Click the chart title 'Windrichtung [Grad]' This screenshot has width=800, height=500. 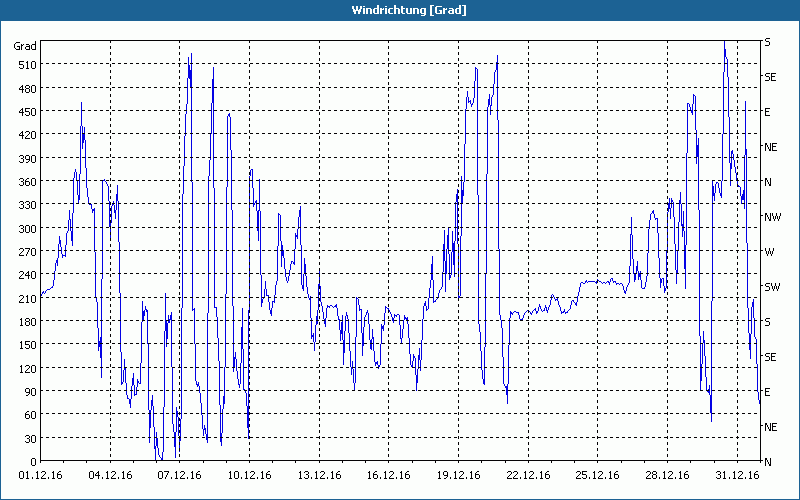click(409, 10)
